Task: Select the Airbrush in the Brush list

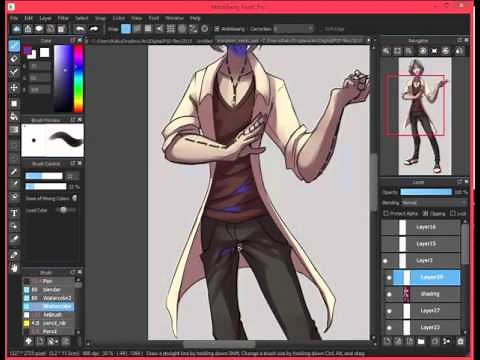Action: click(x=49, y=315)
